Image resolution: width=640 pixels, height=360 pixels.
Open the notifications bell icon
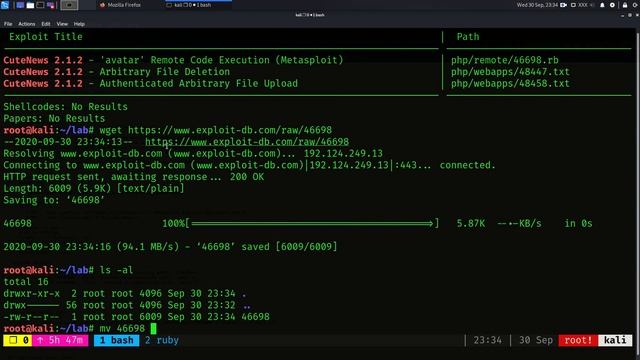point(602,5)
